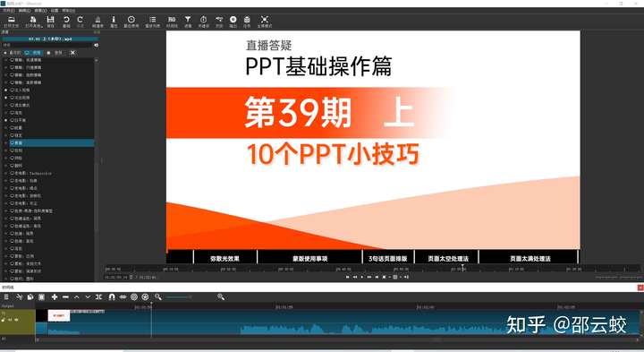Rewind the player

(x=354, y=277)
